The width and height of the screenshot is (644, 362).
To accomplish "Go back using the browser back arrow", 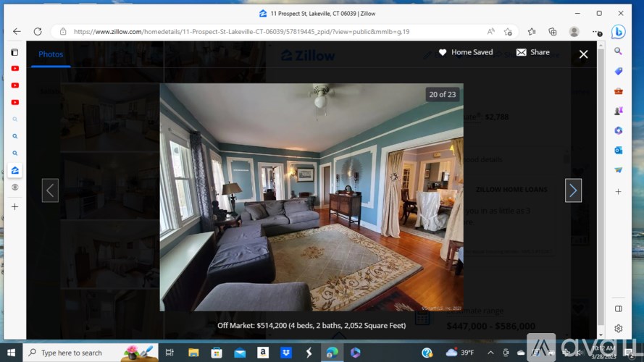I will pos(17,32).
